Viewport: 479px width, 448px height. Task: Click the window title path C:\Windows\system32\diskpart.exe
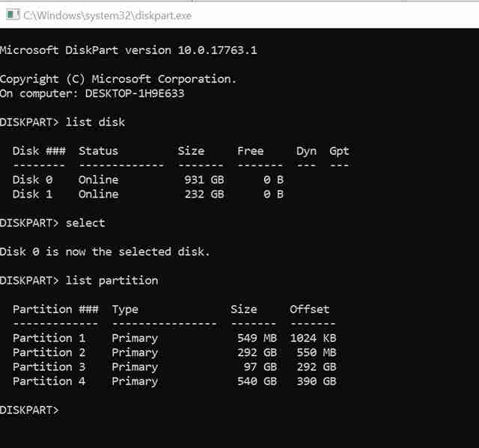[x=107, y=15]
